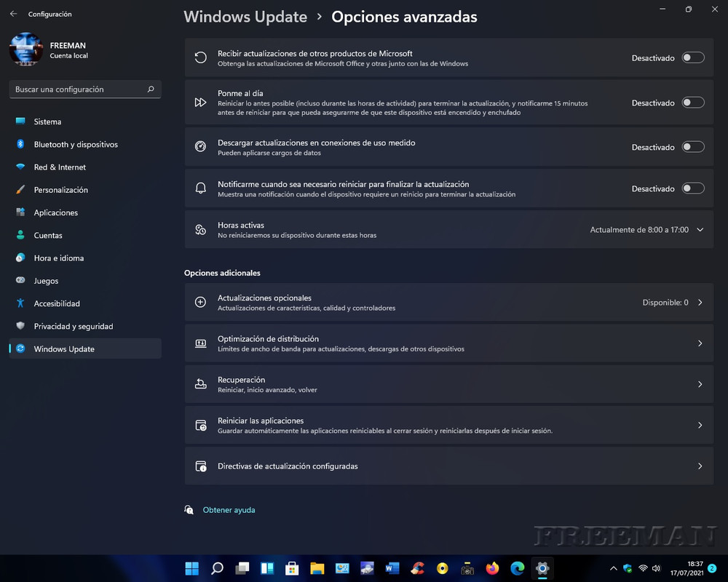The image size is (728, 582).
Task: Click the FREEMAN profile avatar
Action: point(26,49)
